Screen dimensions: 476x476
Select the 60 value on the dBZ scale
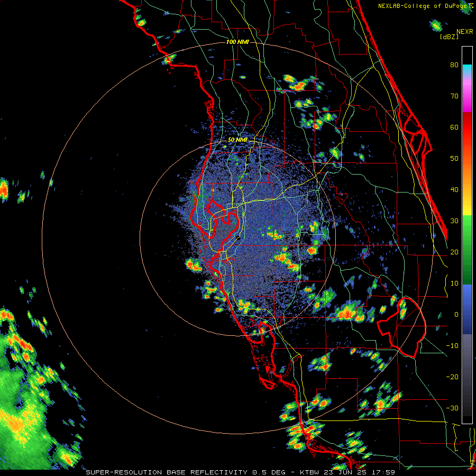pyautogui.click(x=454, y=127)
